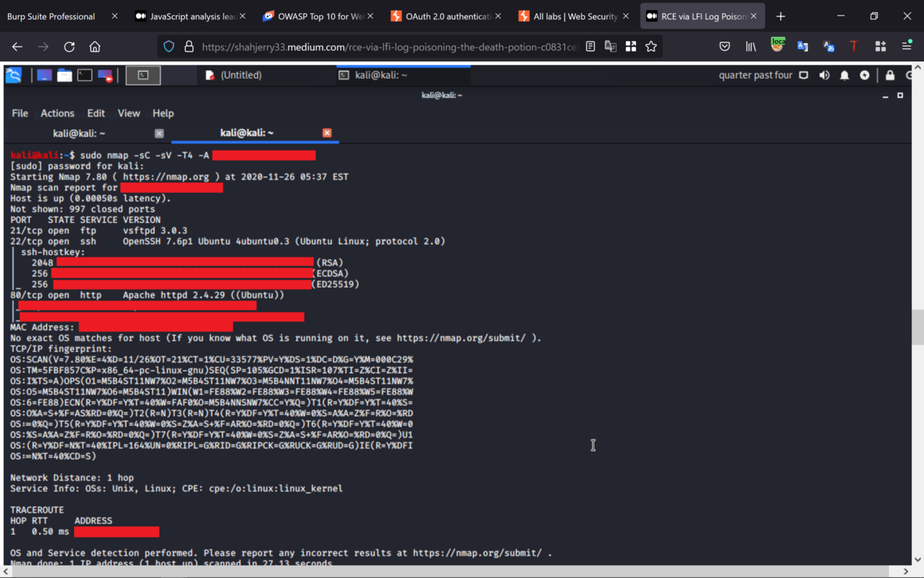The image size is (924, 578).
Task: Open the browser home page
Action: coord(95,47)
